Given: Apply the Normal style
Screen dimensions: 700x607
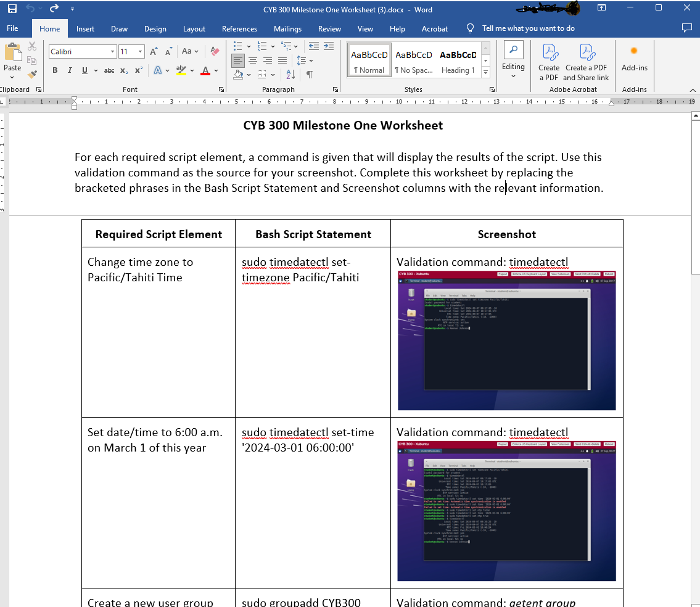Looking at the screenshot, I should [369, 60].
